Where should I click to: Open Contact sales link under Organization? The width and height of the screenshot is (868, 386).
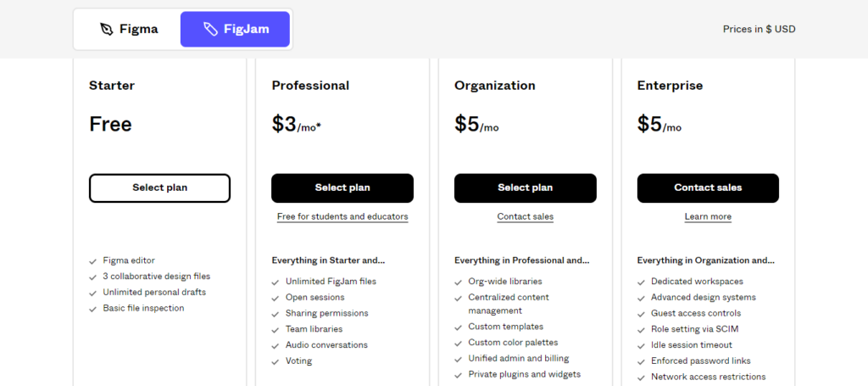(x=526, y=217)
